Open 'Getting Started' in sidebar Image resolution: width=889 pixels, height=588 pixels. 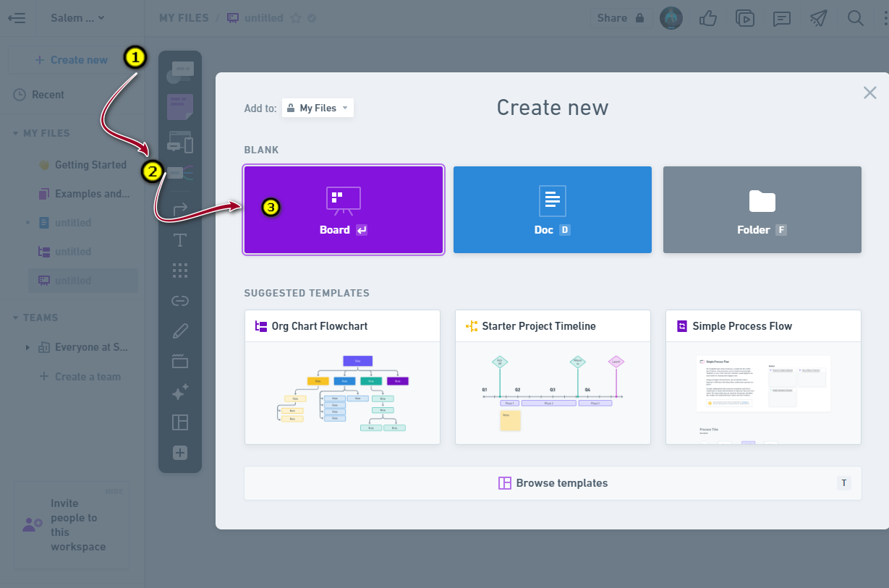(x=90, y=165)
